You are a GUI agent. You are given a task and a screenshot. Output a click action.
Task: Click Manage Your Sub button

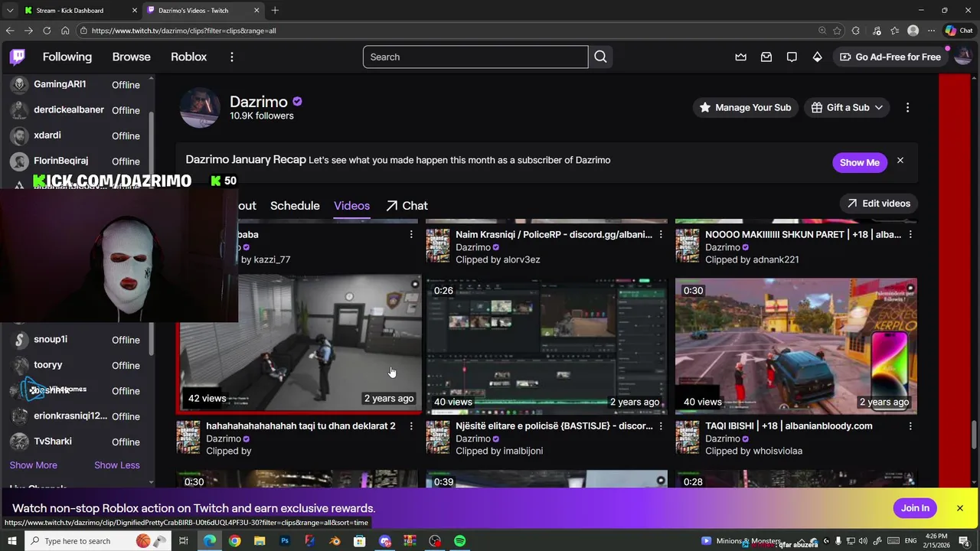pyautogui.click(x=744, y=107)
